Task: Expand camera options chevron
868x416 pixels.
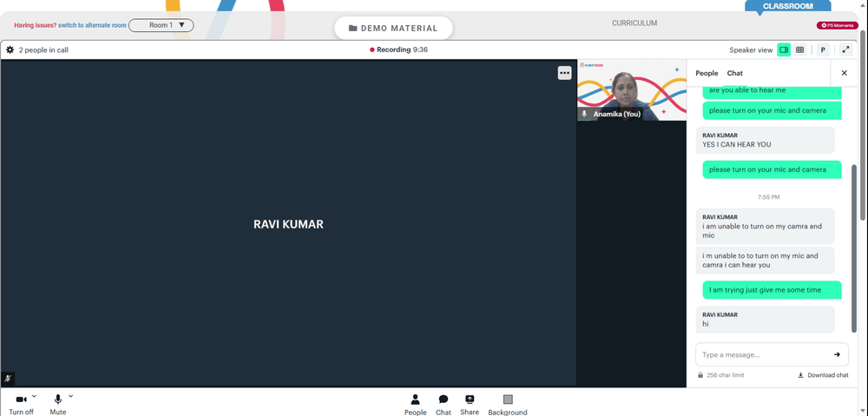Action: tap(34, 396)
